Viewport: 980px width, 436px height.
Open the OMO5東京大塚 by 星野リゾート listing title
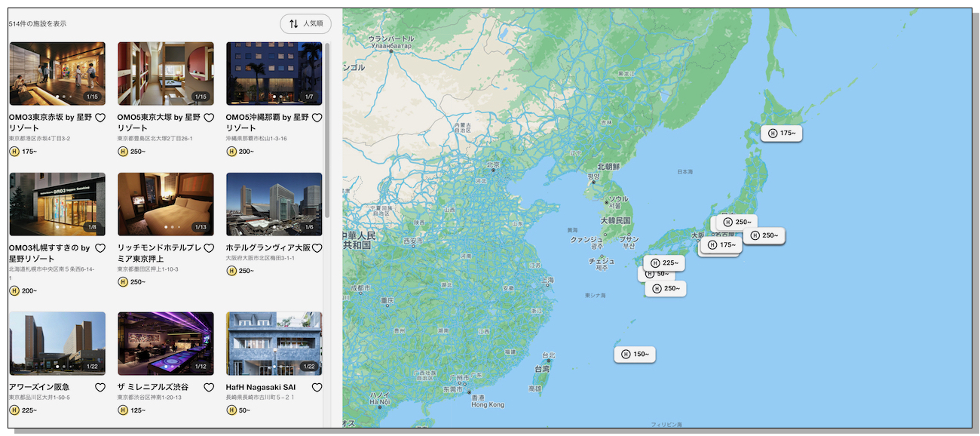tap(159, 123)
